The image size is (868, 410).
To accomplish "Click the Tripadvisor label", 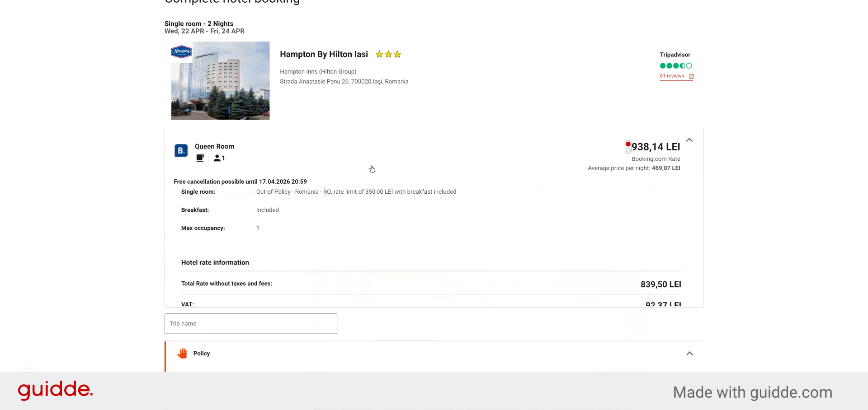I will pos(675,55).
